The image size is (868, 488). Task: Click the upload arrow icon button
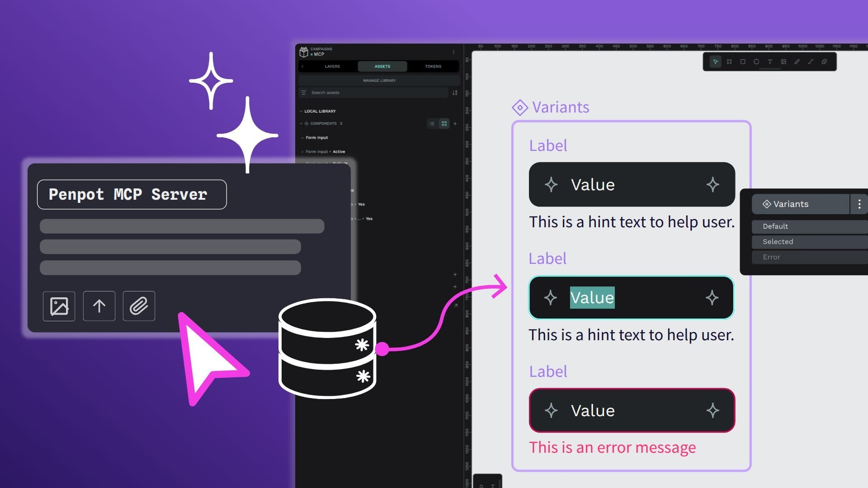99,306
